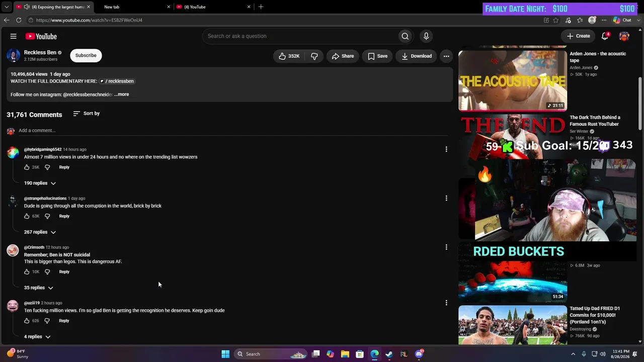Open options menu for @strangehallucinations comment
Screen dimensions: 644x362
click(446, 198)
